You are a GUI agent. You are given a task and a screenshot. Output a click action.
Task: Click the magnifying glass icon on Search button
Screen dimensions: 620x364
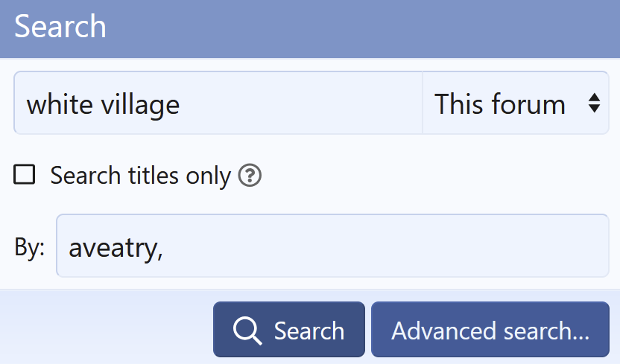247,330
